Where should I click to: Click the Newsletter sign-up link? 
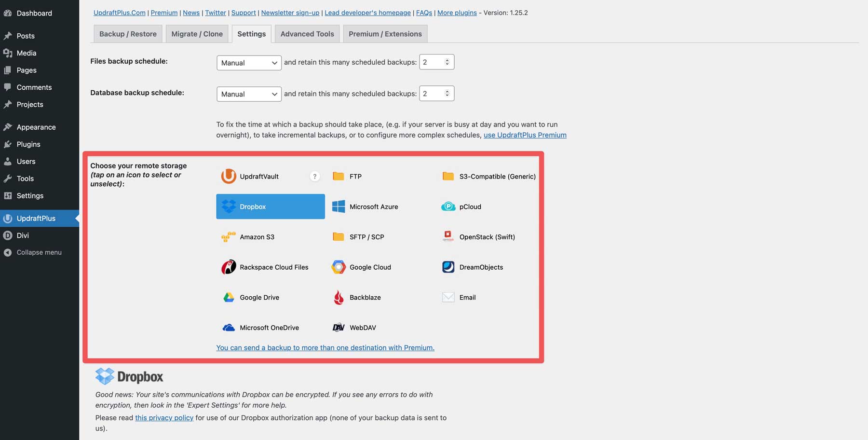pyautogui.click(x=290, y=13)
